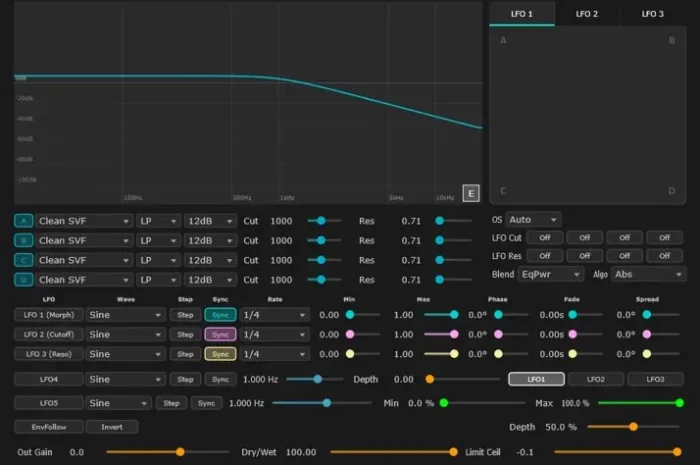Adjust EnvFollow Depth 50.0 % slider
Viewport: 700px width, 465px height.
[634, 427]
